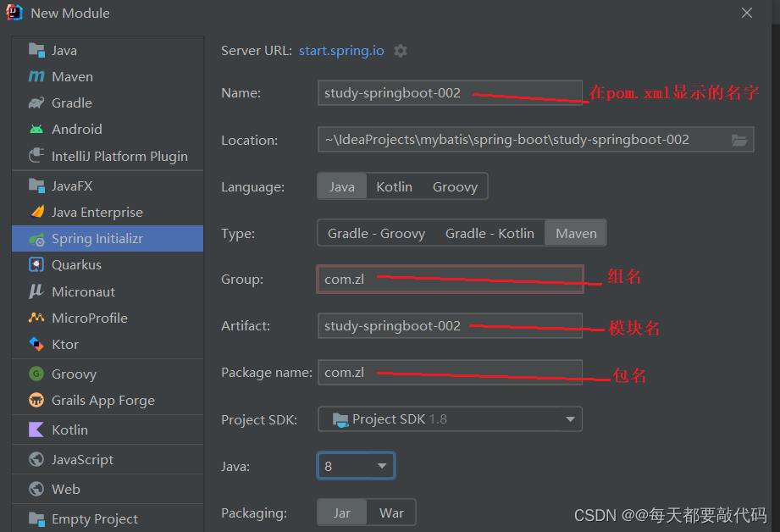780x532 pixels.
Task: Close the New Module dialog
Action: point(746,13)
